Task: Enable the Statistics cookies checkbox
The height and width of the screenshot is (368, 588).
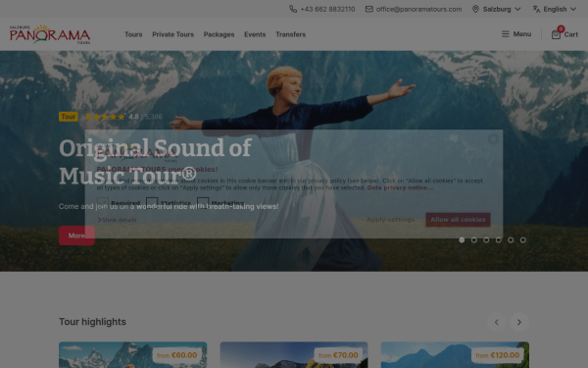Action: click(x=152, y=203)
